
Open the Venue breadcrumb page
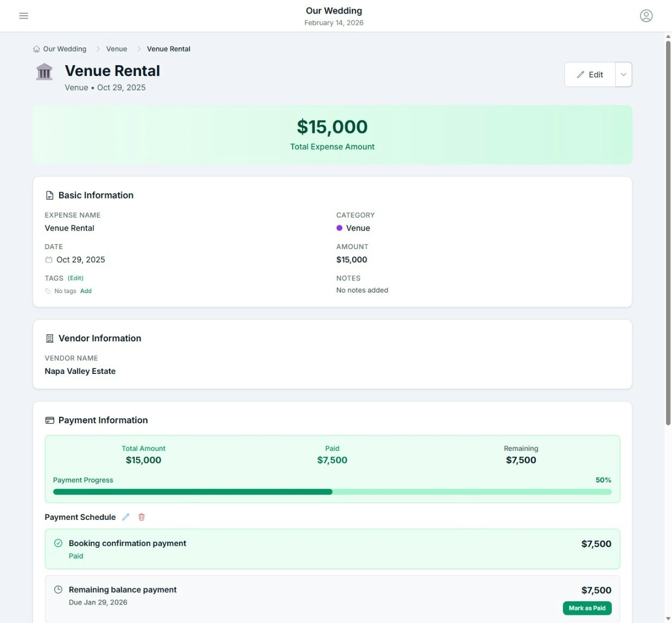coord(116,48)
